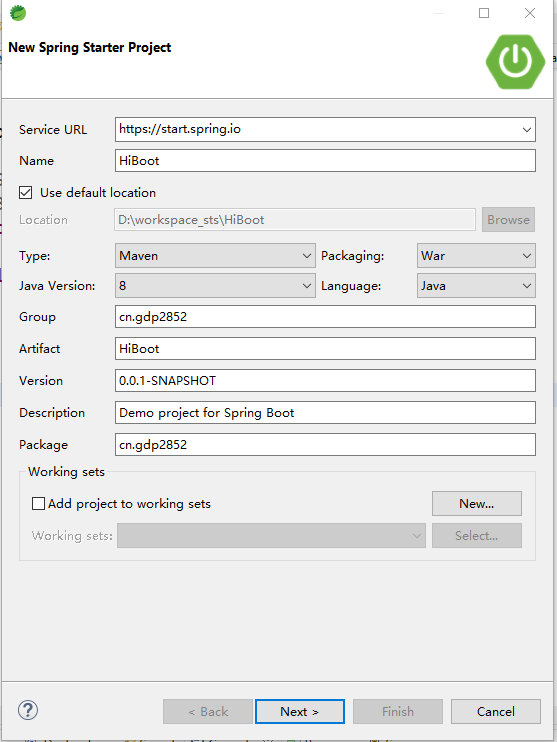Open the Service URL dropdown
Screen dimensions: 557x742
(x=527, y=130)
